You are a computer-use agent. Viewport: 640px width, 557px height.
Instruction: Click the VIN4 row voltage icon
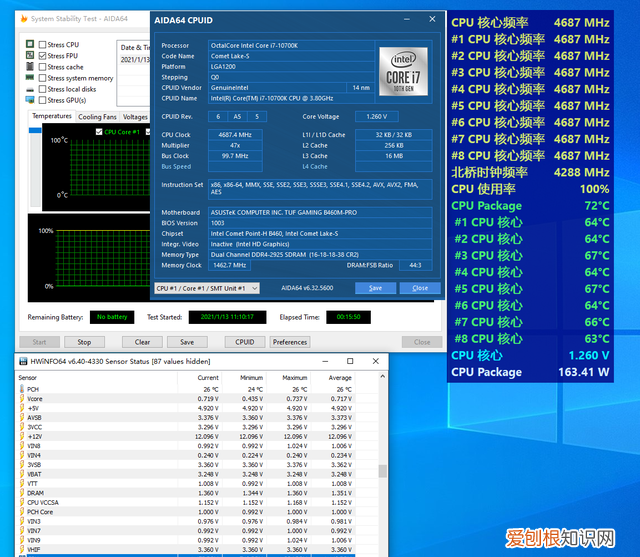pos(22,455)
